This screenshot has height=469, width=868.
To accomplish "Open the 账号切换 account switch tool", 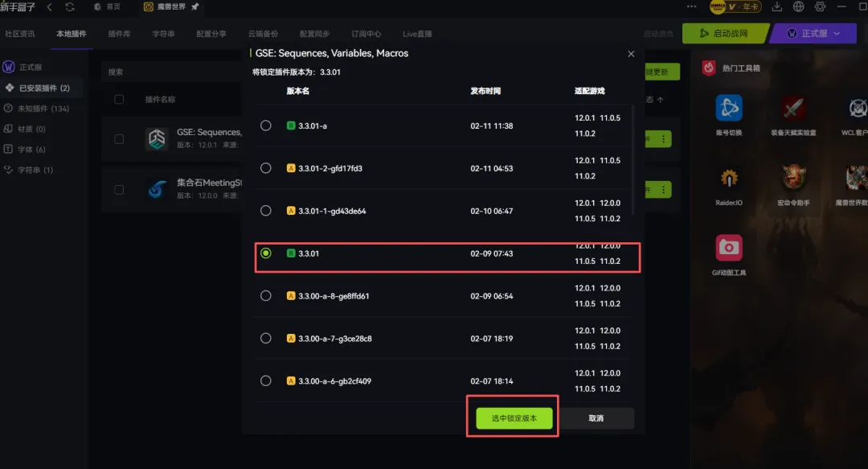I will point(729,108).
